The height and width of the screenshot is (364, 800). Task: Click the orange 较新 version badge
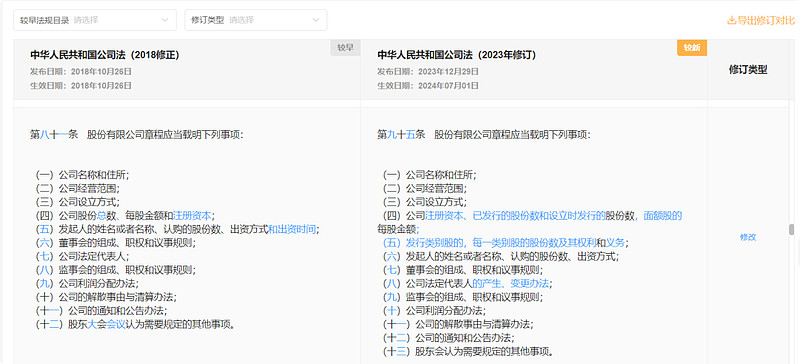[x=692, y=47]
